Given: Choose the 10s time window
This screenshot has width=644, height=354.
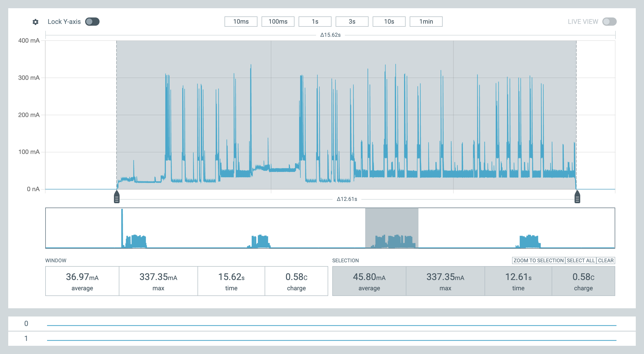Looking at the screenshot, I should tap(389, 22).
